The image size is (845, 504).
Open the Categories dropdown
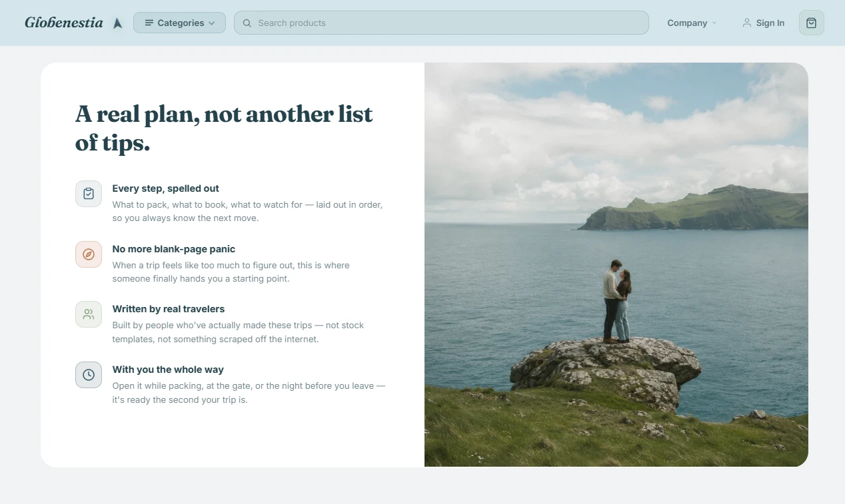179,23
